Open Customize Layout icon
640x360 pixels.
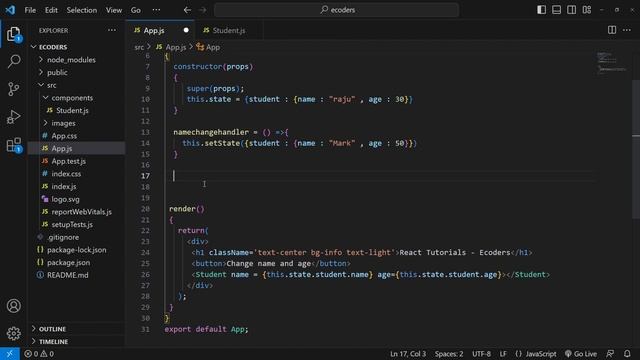click(587, 10)
